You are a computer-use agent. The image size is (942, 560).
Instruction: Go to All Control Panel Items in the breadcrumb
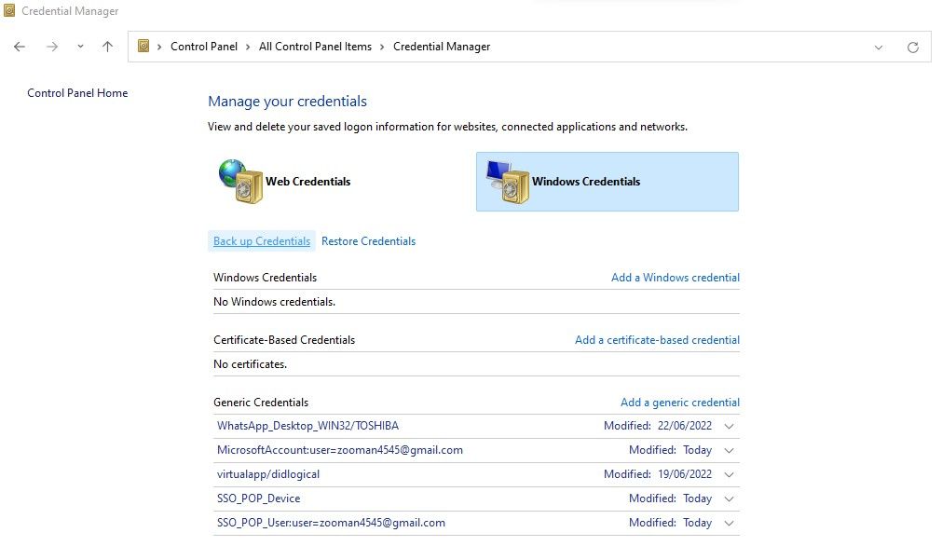[315, 46]
